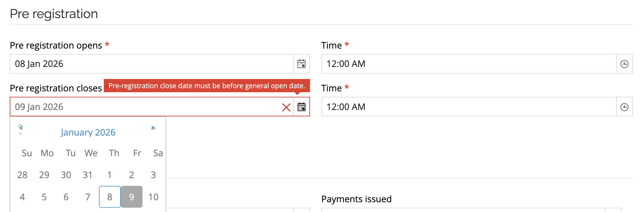Viewport: 644px width, 212px height.
Task: Pick January 10 in the calendar
Action: pos(153,197)
